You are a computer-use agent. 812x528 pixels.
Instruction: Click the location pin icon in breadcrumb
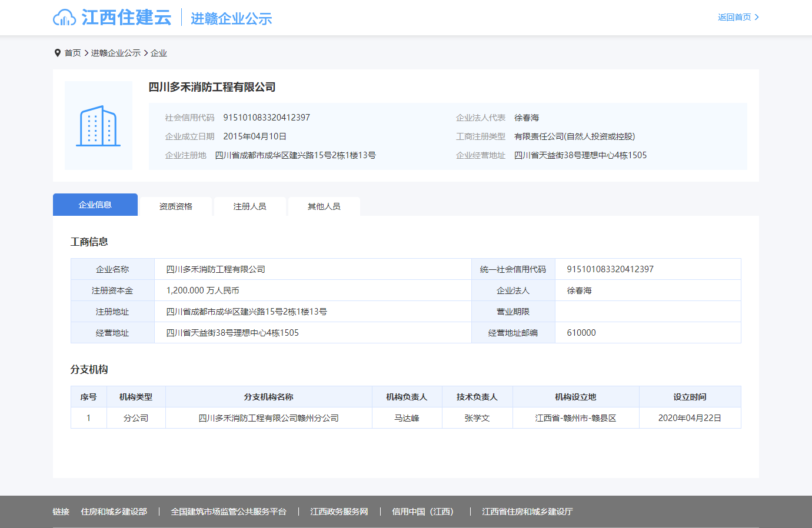(58, 53)
